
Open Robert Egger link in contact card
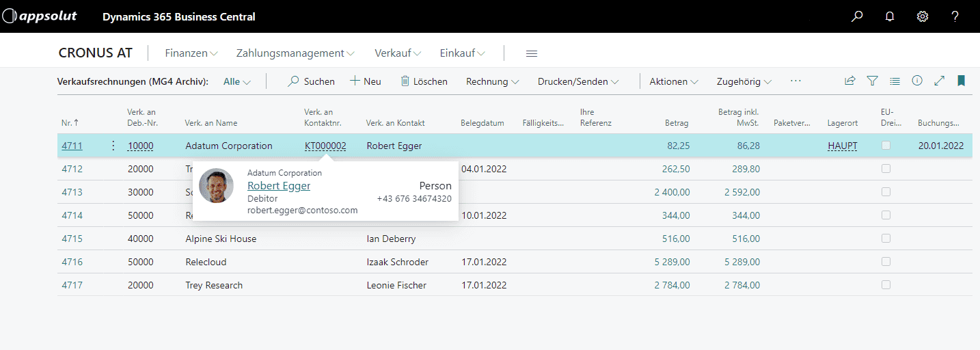pos(279,185)
